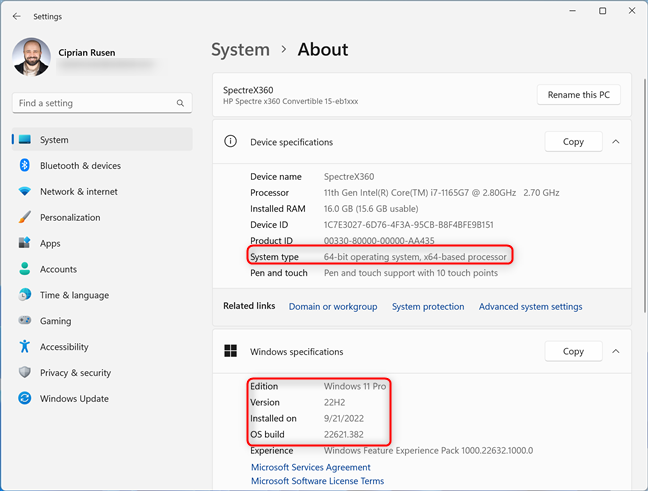648x491 pixels.
Task: Open the Domain or workgroup link
Action: [332, 307]
